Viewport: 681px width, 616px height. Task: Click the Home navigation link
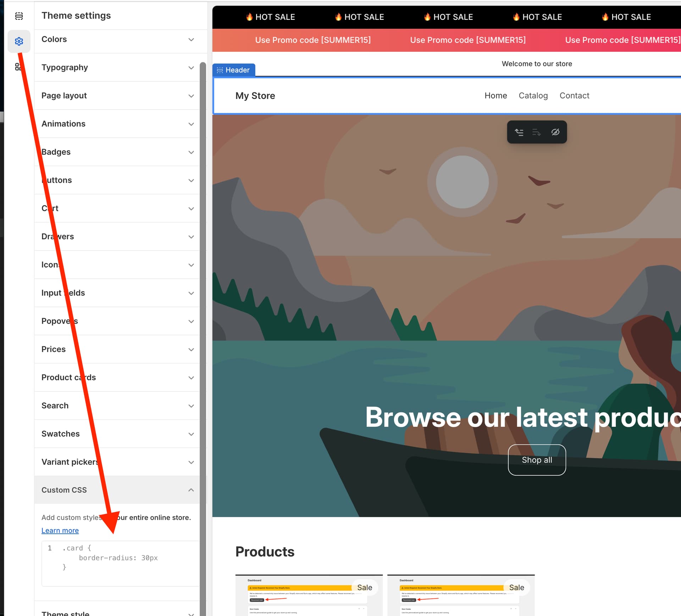pyautogui.click(x=495, y=96)
